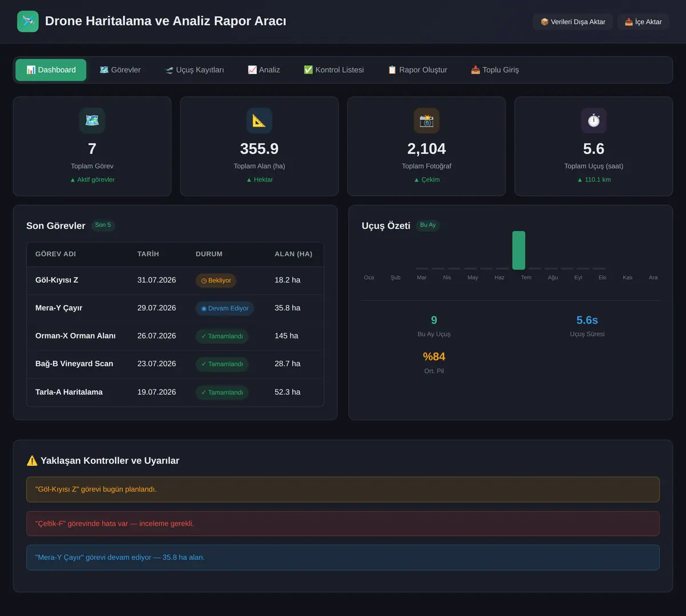Select the Orman-X Orman Alanı row

tap(175, 336)
